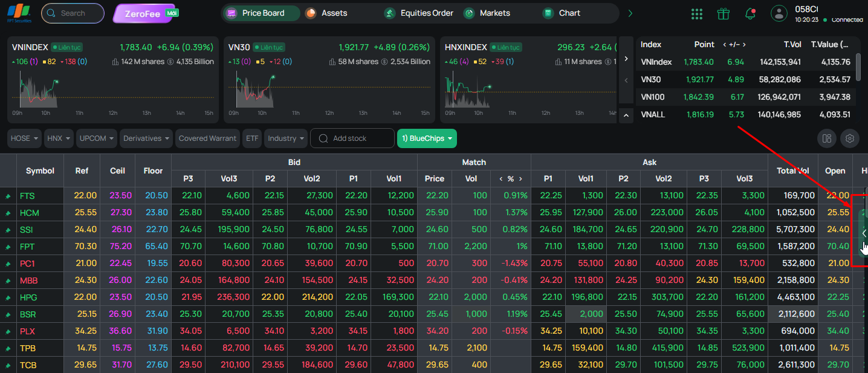Open the user profile avatar
The height and width of the screenshot is (373, 868).
(779, 13)
